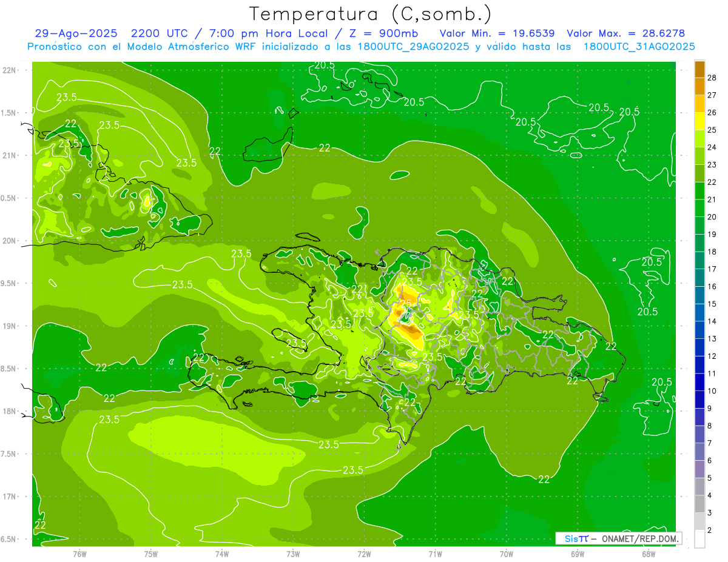Click the colorbar scale value "2"
Image resolution: width=728 pixels, height=562 pixels.
point(710,530)
